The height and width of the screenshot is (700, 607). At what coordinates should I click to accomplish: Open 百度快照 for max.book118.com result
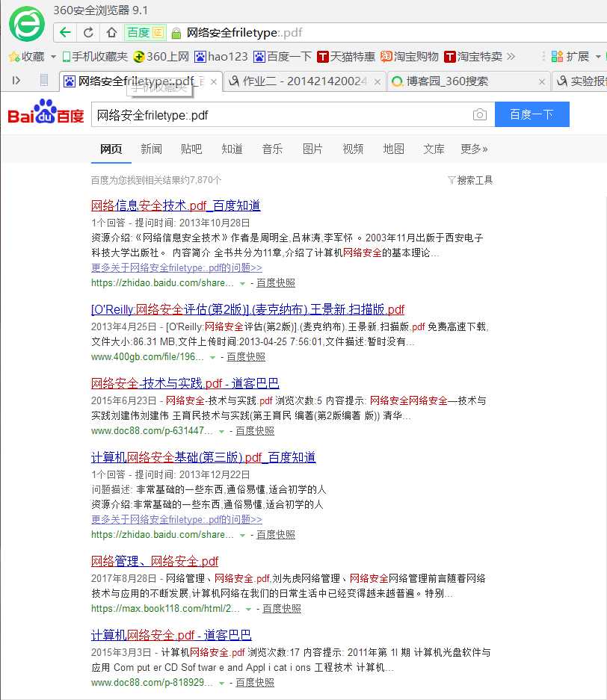click(281, 609)
